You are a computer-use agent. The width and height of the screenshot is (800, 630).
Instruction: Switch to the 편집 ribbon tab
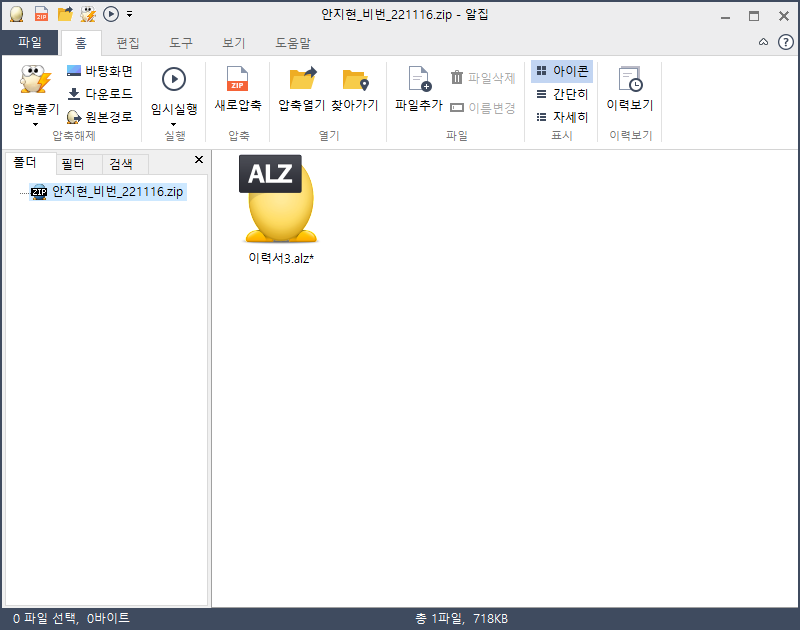coord(128,43)
